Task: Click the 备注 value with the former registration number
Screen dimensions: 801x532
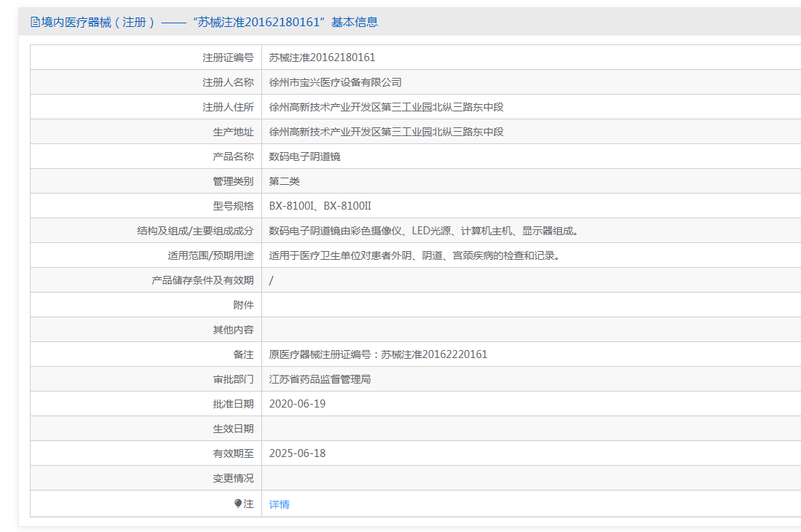Action: coord(378,355)
